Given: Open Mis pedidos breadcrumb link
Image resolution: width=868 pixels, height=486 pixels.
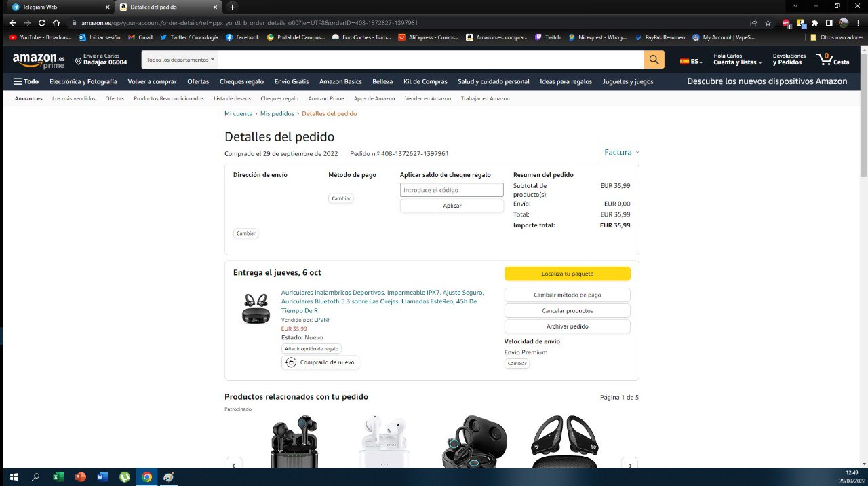Looking at the screenshot, I should click(x=277, y=113).
